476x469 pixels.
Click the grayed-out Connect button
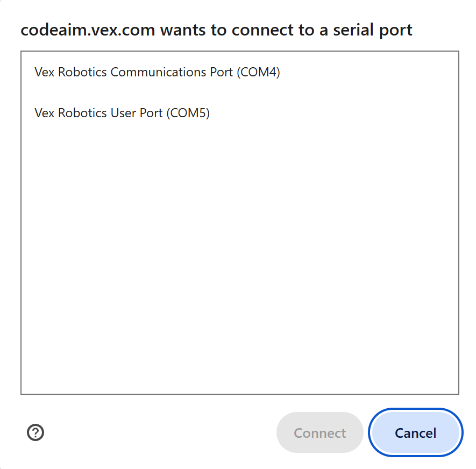(x=319, y=432)
